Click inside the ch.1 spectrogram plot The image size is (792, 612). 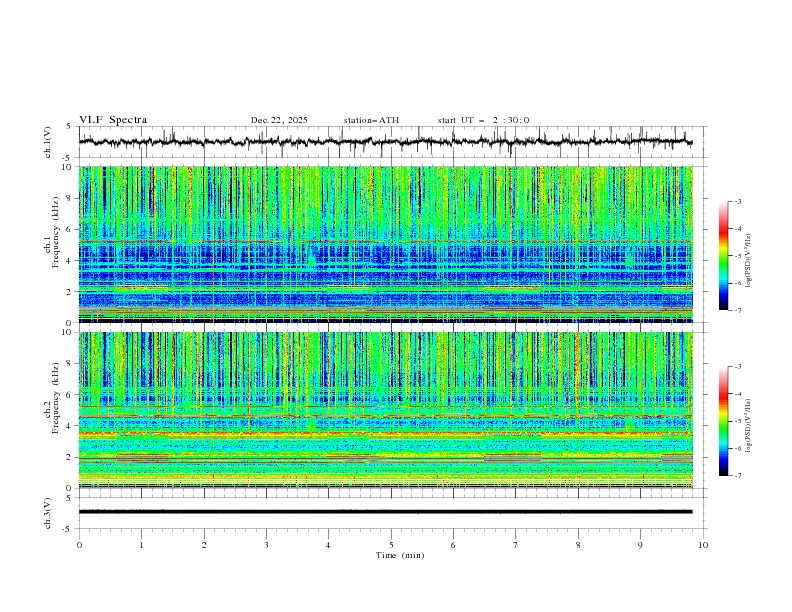pyautogui.click(x=390, y=244)
